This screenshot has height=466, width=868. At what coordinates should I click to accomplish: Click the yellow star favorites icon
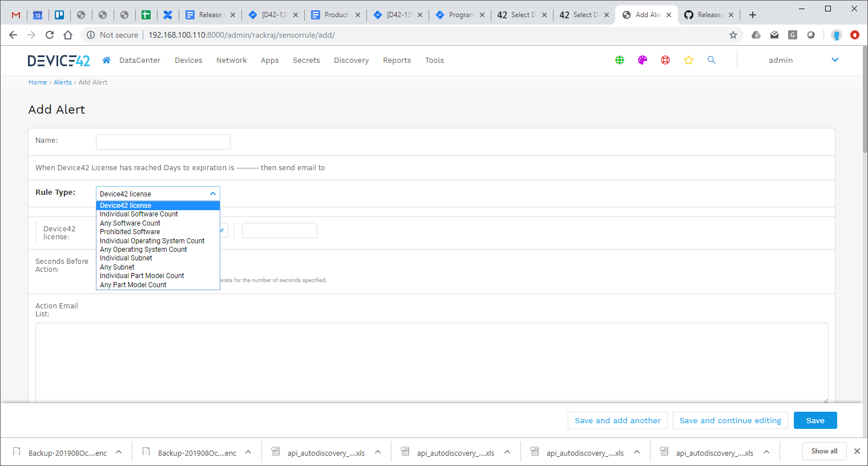tap(688, 60)
